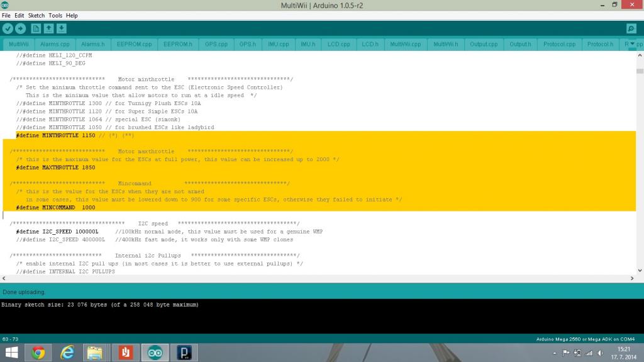Click the system clock showing 15:21
This screenshot has height=362, width=644.
coord(624,353)
